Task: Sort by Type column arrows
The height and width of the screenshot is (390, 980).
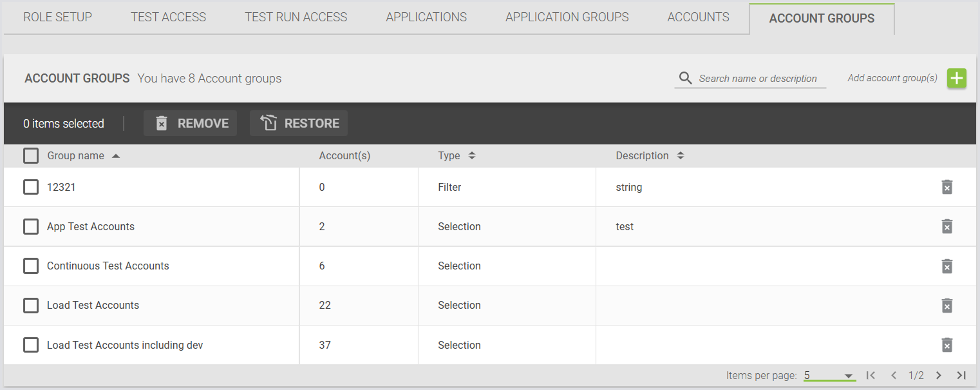Action: click(x=471, y=155)
